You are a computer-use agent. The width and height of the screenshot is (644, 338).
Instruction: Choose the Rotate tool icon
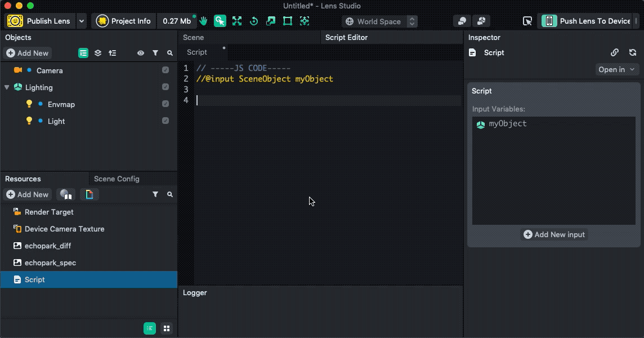254,21
